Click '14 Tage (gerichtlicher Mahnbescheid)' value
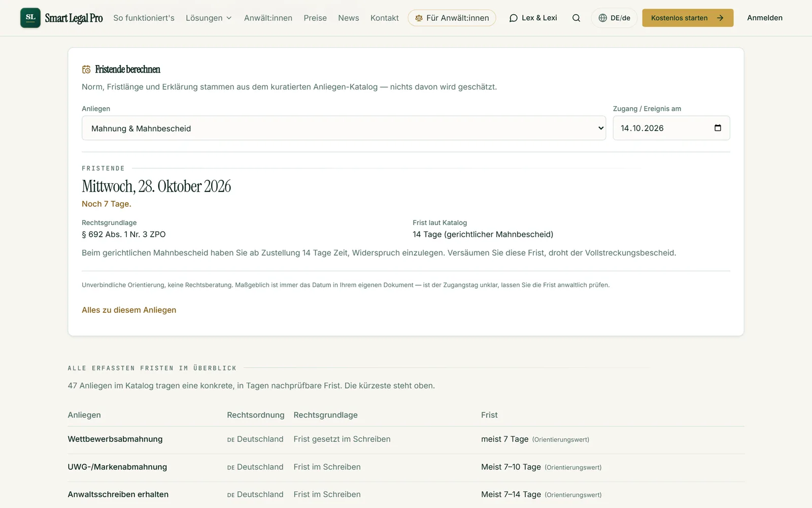This screenshot has height=508, width=812. 483,234
